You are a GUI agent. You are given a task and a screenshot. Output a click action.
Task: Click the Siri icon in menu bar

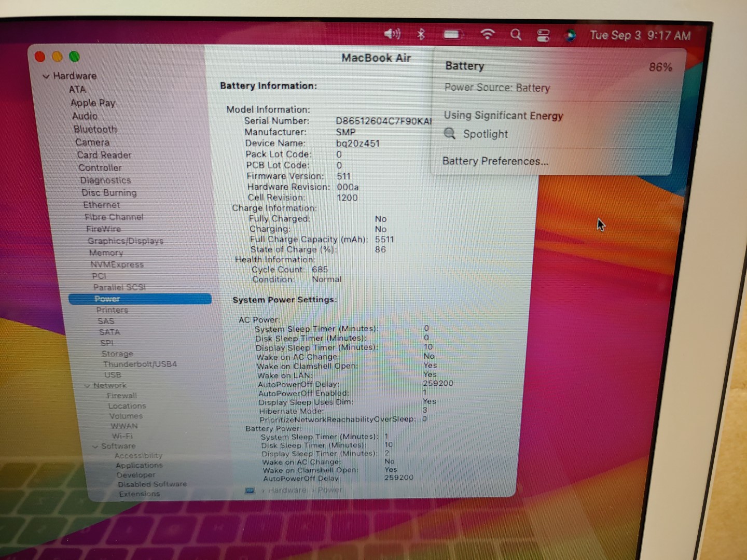(x=570, y=35)
